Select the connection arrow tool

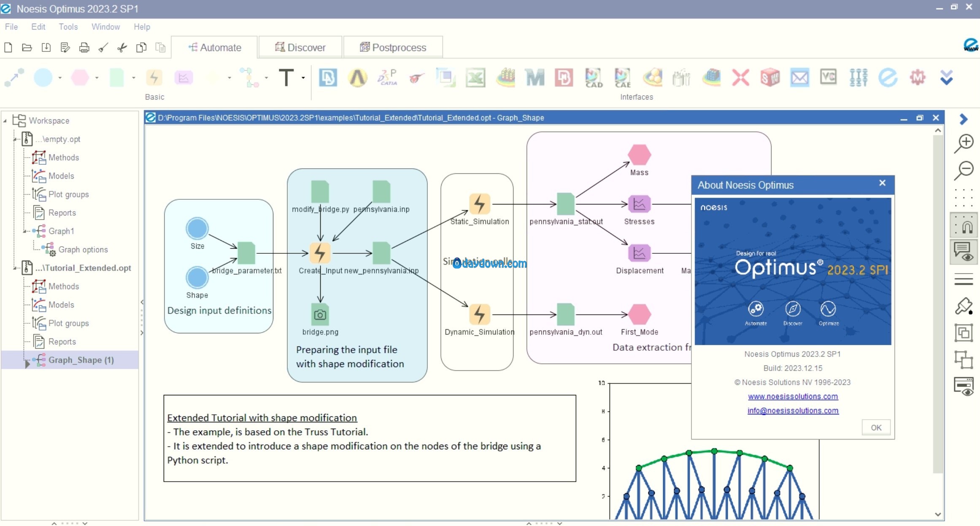click(x=14, y=78)
